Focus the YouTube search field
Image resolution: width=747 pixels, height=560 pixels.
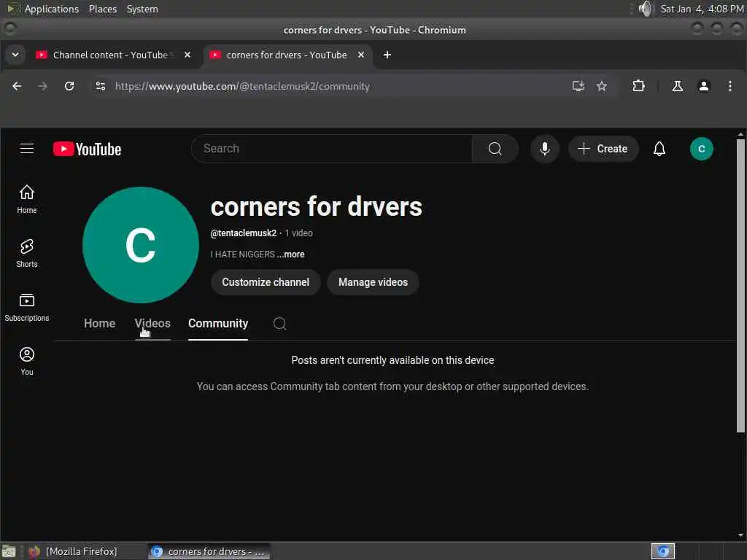(332, 149)
